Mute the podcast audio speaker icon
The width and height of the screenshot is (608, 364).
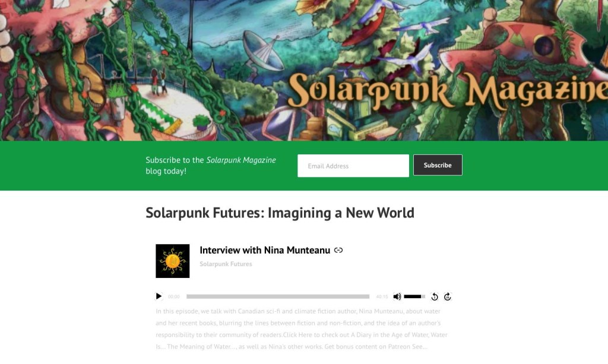click(x=397, y=296)
